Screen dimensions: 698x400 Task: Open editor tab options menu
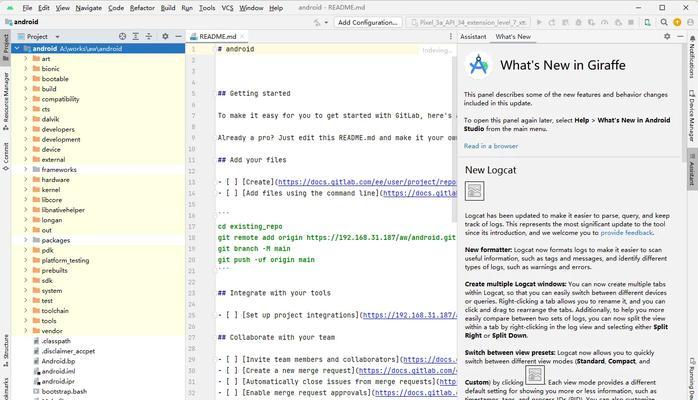[450, 36]
